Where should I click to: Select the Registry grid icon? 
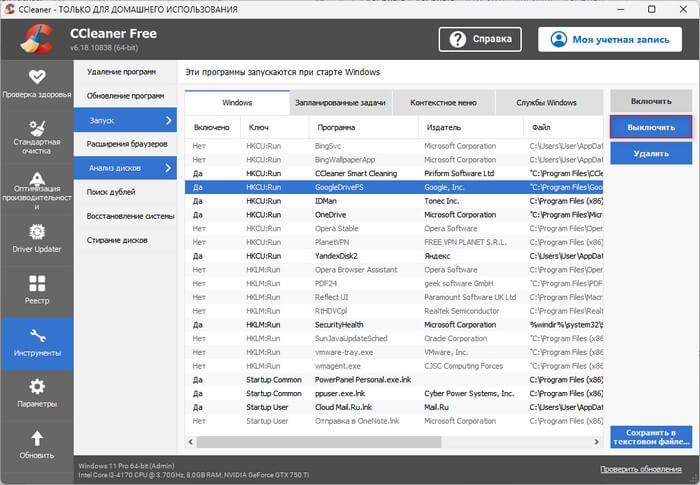click(36, 284)
